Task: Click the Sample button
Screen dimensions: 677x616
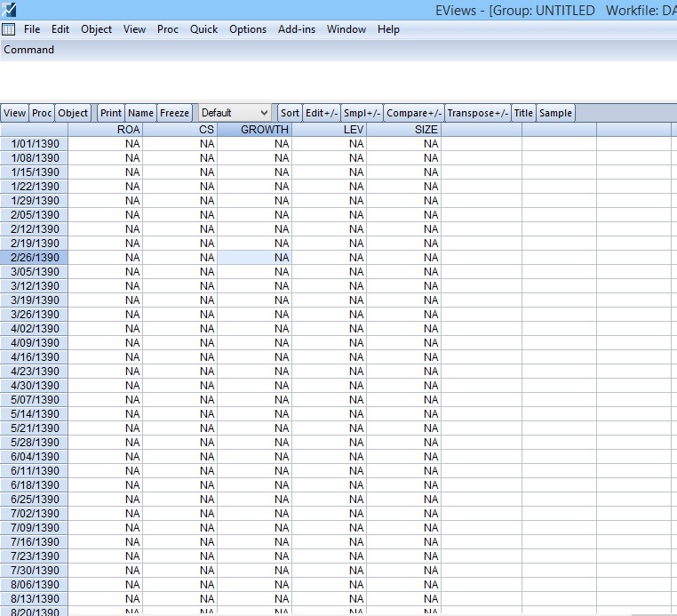Action: click(555, 113)
